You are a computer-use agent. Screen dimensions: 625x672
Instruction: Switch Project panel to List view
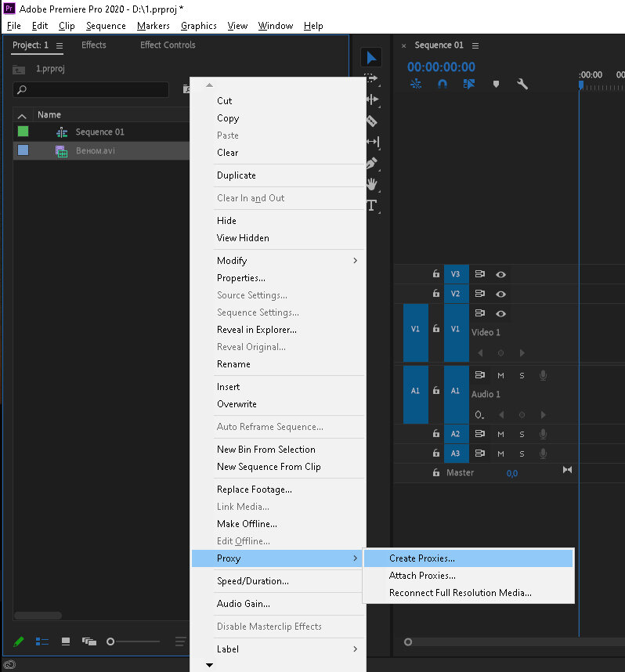[x=42, y=641]
